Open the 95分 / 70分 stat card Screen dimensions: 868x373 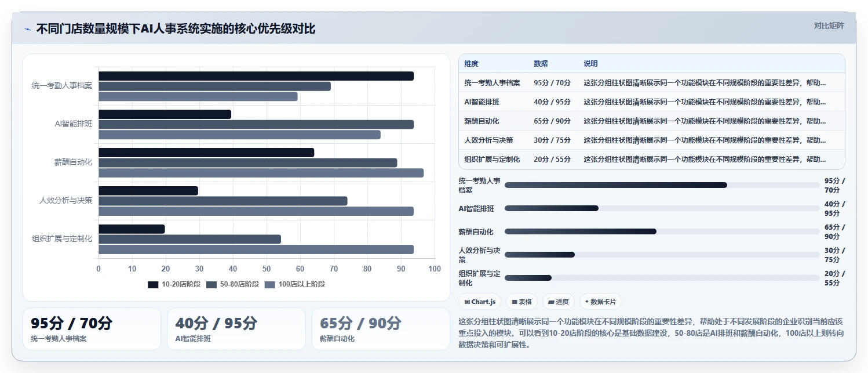click(x=92, y=329)
